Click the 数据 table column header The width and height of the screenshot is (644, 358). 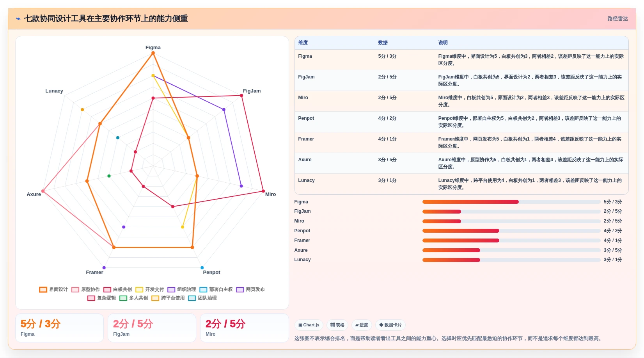pyautogui.click(x=383, y=43)
